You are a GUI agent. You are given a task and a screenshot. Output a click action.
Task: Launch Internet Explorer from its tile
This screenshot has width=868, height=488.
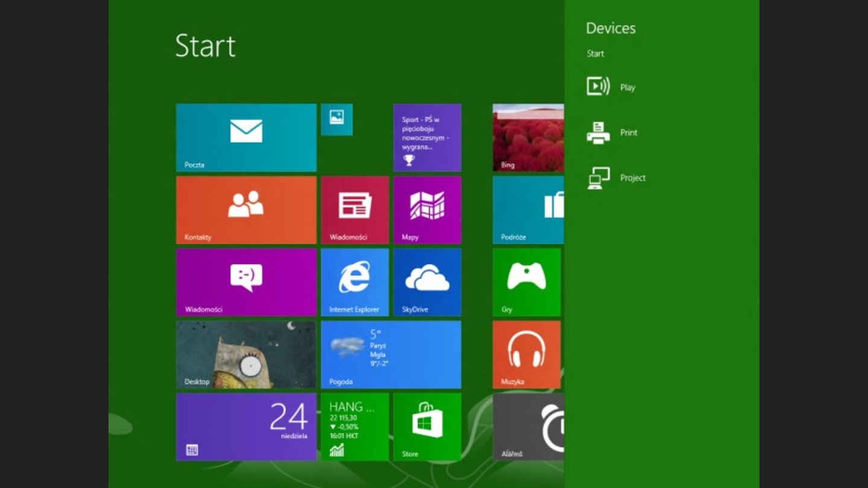354,282
